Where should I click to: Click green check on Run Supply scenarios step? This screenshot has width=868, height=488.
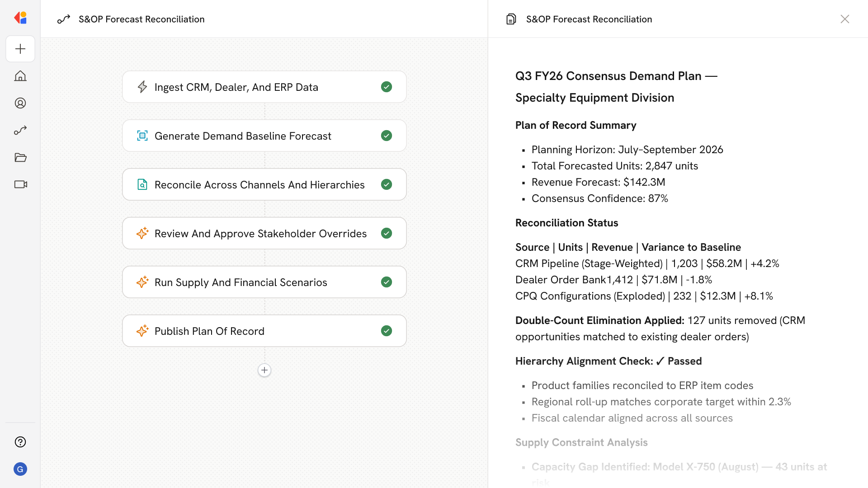coord(386,282)
